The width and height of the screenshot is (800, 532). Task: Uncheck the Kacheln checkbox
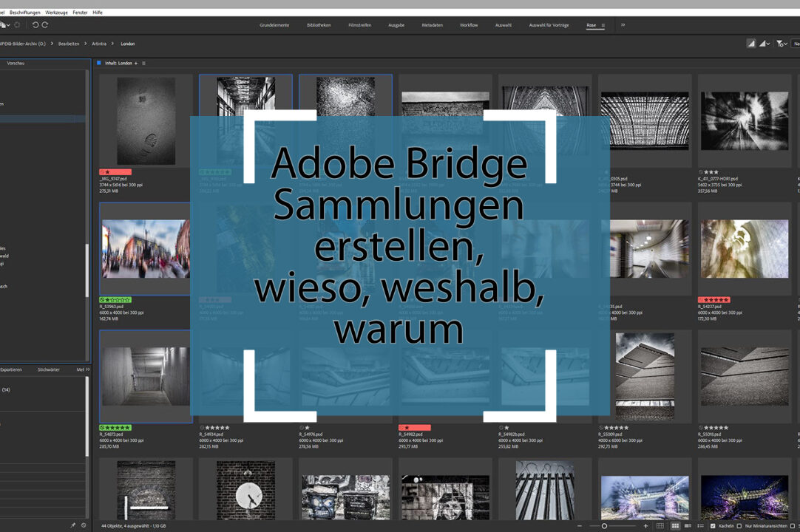(x=713, y=526)
